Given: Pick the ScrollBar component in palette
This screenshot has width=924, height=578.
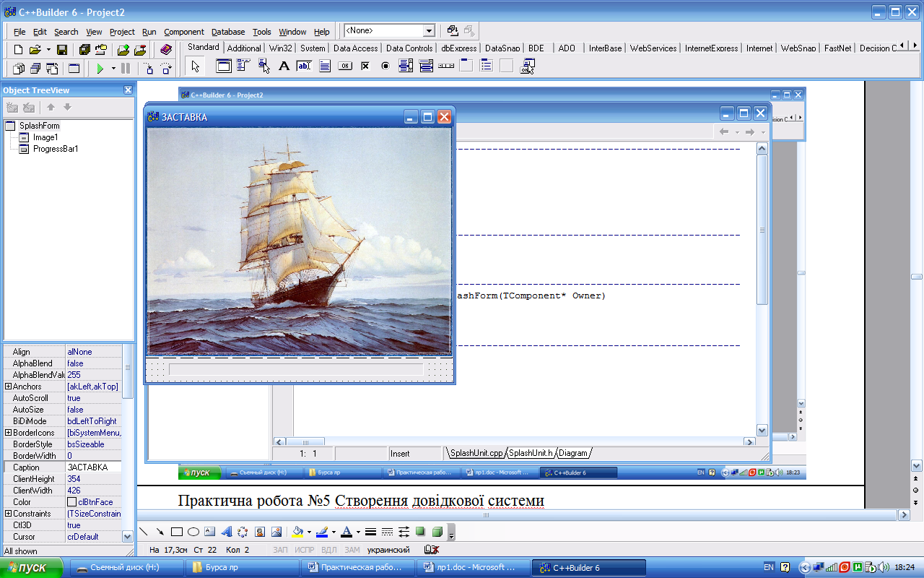Looking at the screenshot, I should click(x=446, y=66).
